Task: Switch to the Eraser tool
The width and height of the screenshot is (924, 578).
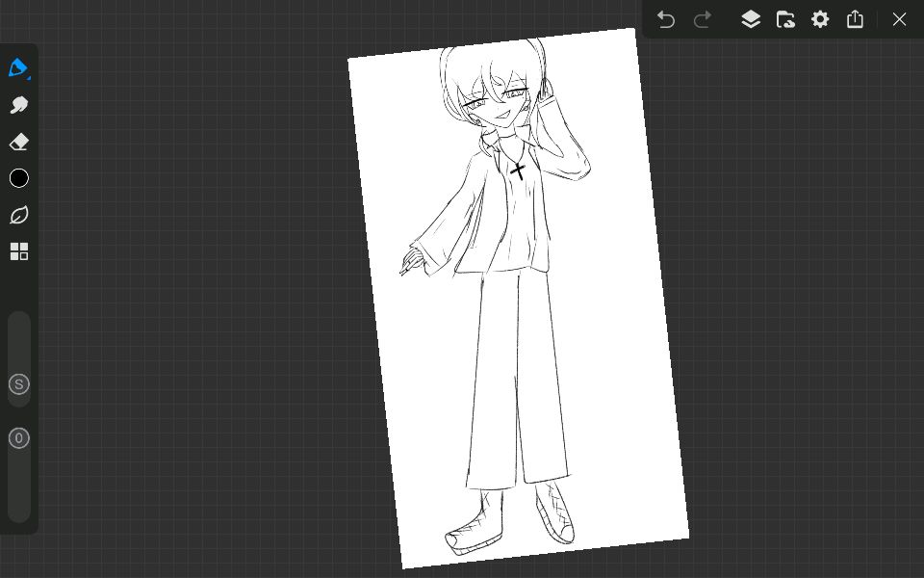Action: 19,143
